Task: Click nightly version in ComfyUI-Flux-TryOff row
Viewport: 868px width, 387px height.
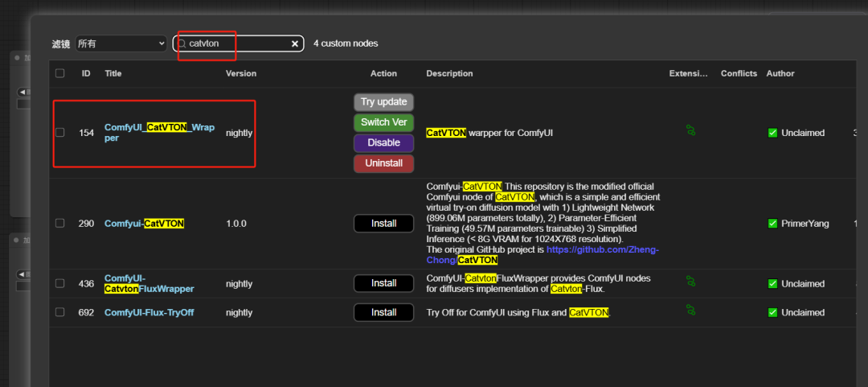Action: [239, 313]
